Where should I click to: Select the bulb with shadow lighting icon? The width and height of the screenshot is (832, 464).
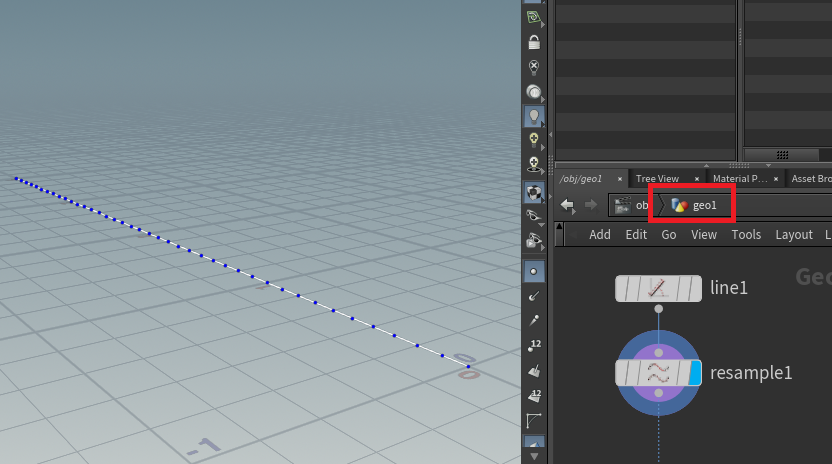534,165
